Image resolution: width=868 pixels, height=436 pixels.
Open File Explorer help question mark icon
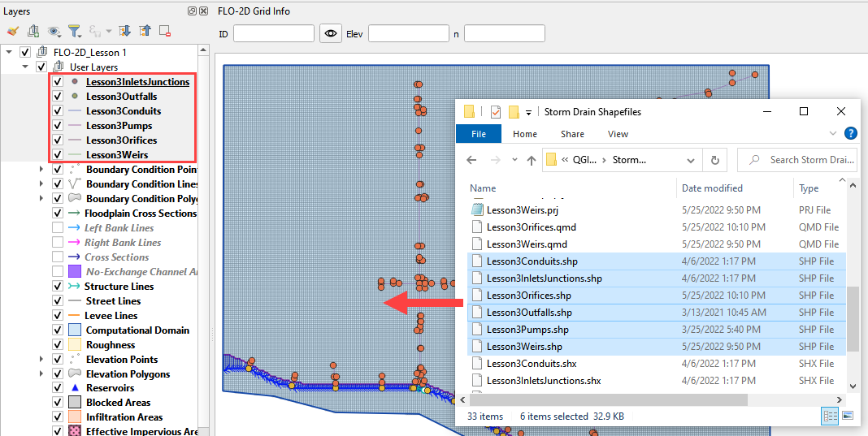click(x=851, y=134)
